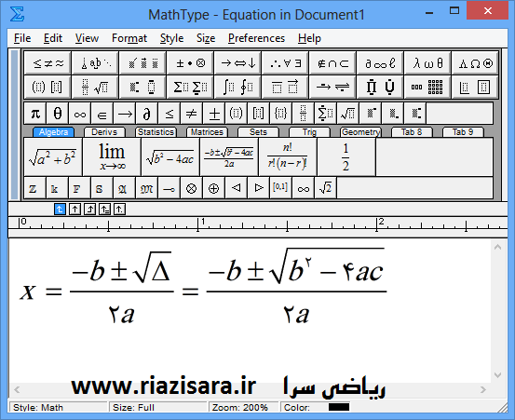Screen dimensions: 515x420
Task: Open the File menu
Action: (x=22, y=38)
